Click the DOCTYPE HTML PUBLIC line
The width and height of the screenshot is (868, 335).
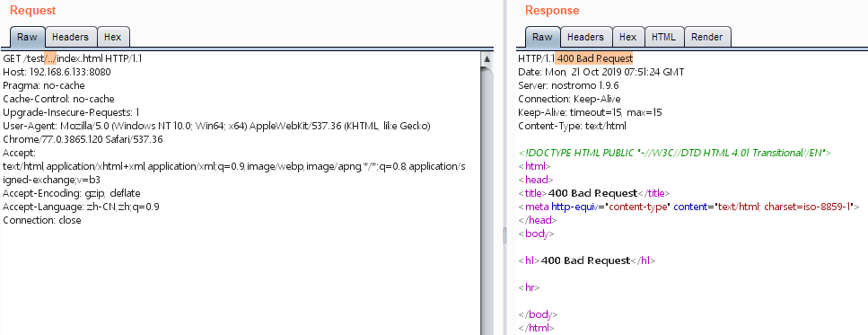pos(675,153)
